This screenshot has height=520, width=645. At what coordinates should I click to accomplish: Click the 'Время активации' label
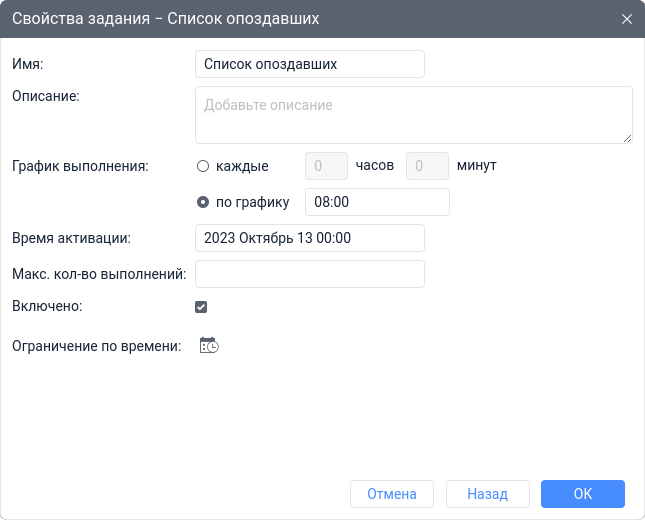(72, 238)
